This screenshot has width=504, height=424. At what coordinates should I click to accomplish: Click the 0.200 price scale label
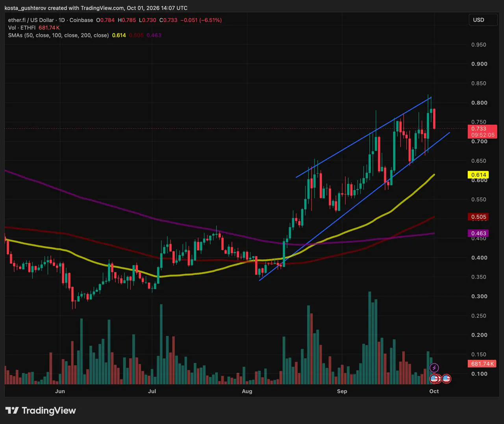click(479, 335)
